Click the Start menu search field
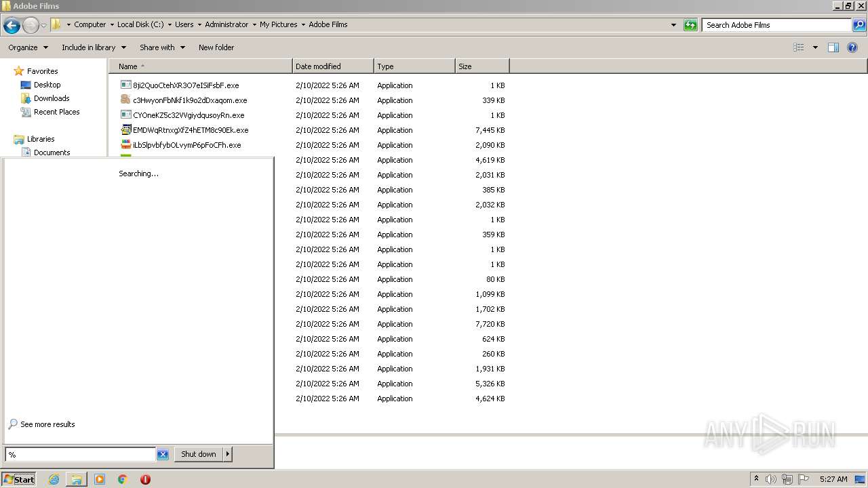The width and height of the screenshot is (868, 488). coord(80,454)
